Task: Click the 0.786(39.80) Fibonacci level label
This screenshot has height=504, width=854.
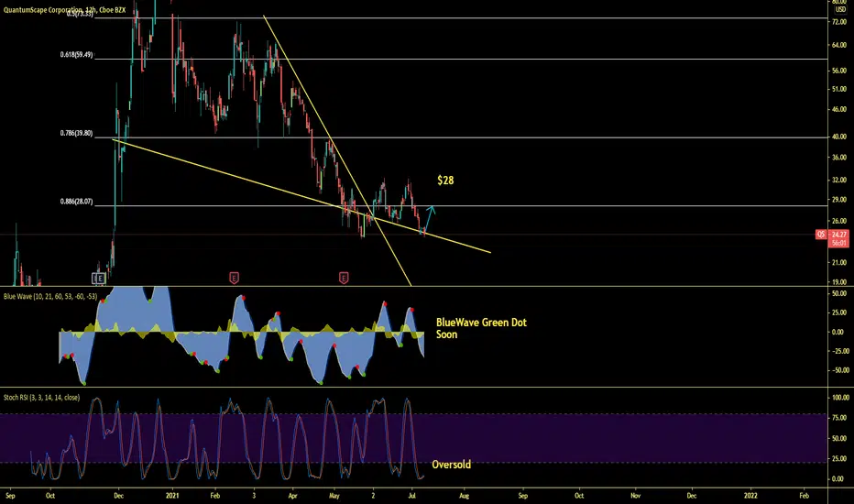Action: (x=76, y=133)
